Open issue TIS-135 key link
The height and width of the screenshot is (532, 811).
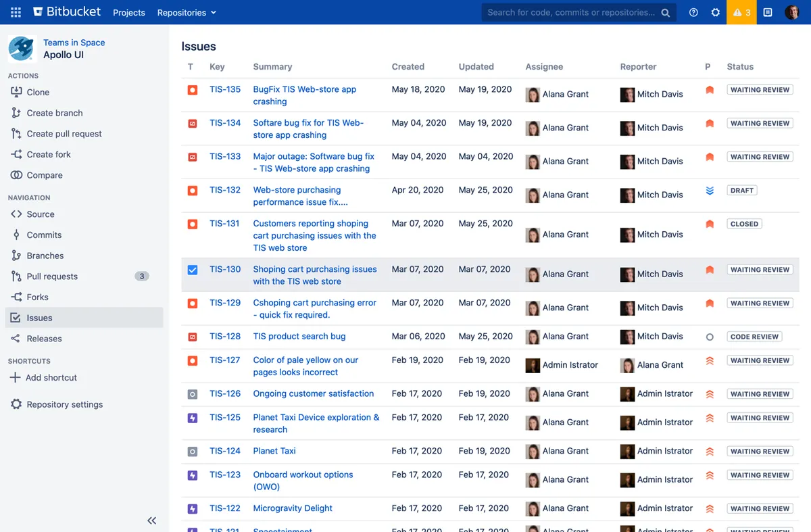coord(225,89)
